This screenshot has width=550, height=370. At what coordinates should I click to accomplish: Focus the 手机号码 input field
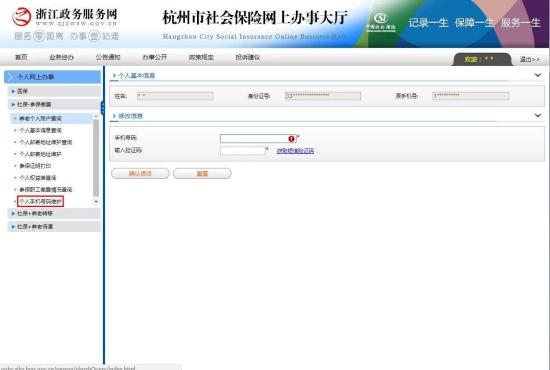click(x=258, y=139)
